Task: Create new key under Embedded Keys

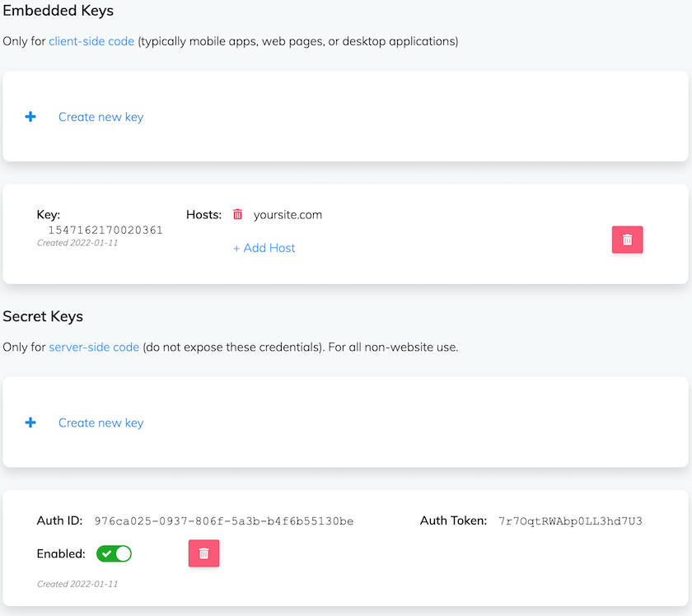Action: 101,116
